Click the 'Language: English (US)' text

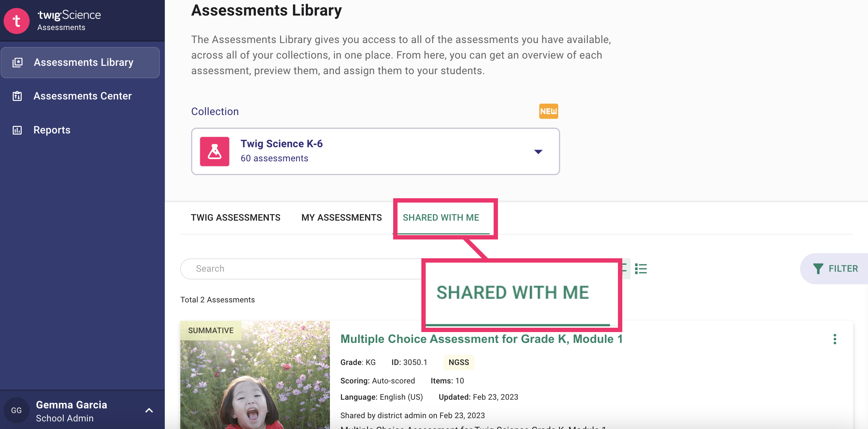pyautogui.click(x=381, y=397)
